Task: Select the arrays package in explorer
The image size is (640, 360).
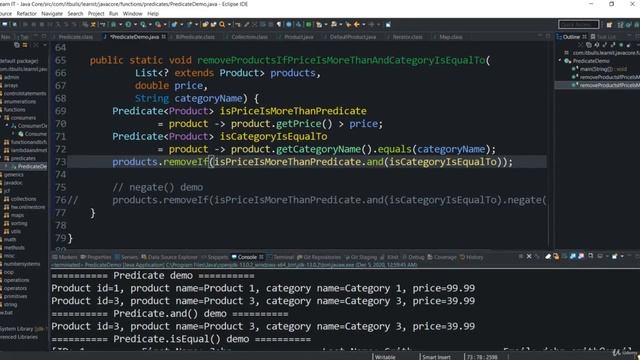Action: coord(11,85)
